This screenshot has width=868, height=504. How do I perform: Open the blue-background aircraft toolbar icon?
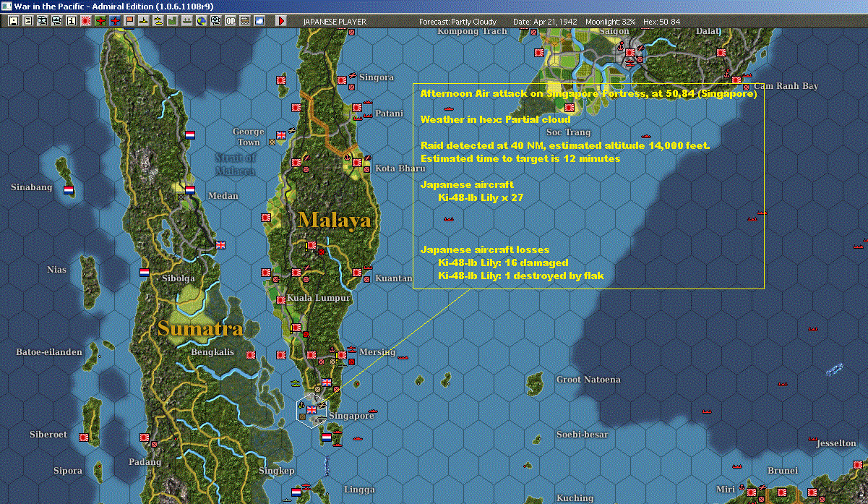[x=115, y=21]
